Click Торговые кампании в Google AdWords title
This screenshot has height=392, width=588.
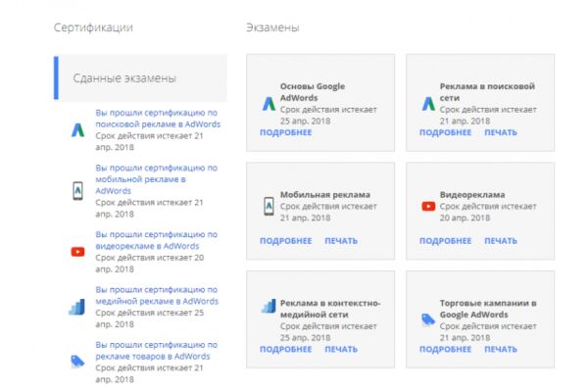click(x=488, y=309)
